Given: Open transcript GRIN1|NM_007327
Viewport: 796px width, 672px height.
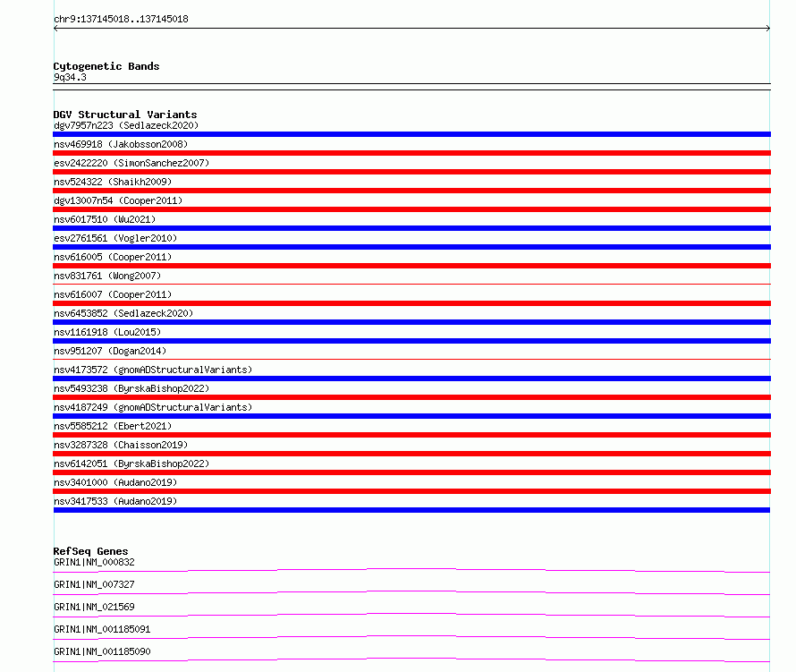Looking at the screenshot, I should (94, 584).
